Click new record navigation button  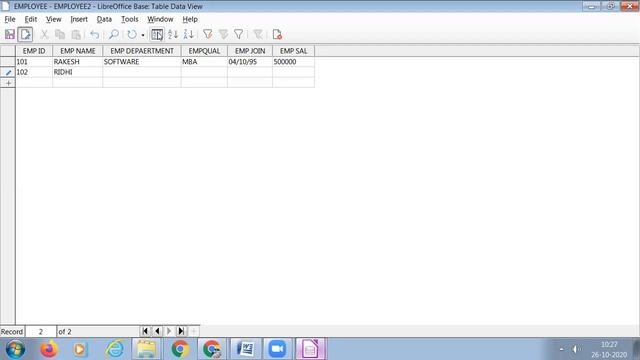click(x=194, y=331)
